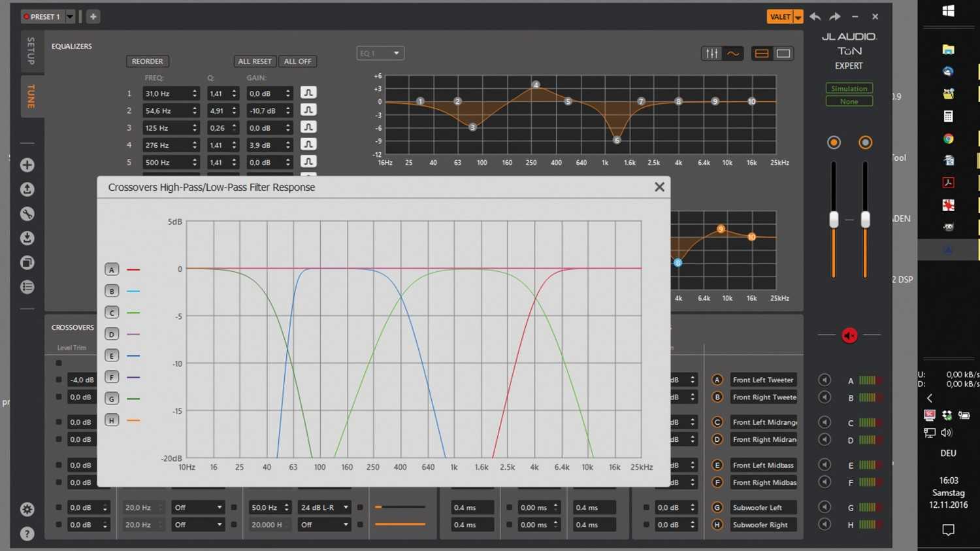Click the undo arrow in title bar
Viewport: 980px width, 551px height.
(815, 16)
